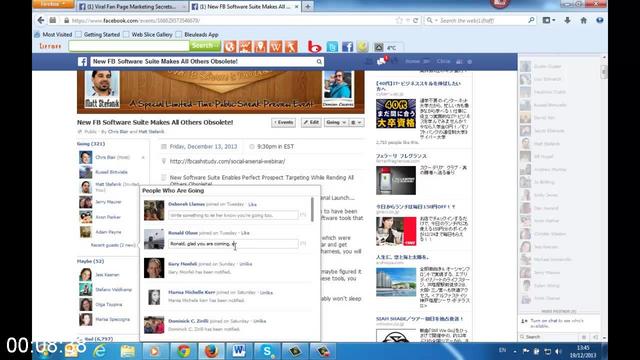Switch to Viral Fan Page Marketing Secrets tab
This screenshot has height=360, width=640.
(x=131, y=7)
